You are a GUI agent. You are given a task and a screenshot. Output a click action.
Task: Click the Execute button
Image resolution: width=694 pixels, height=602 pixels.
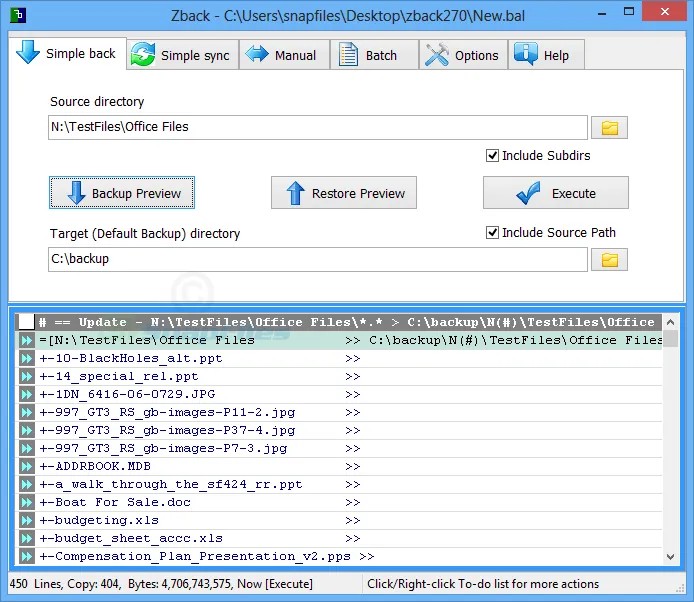[555, 193]
